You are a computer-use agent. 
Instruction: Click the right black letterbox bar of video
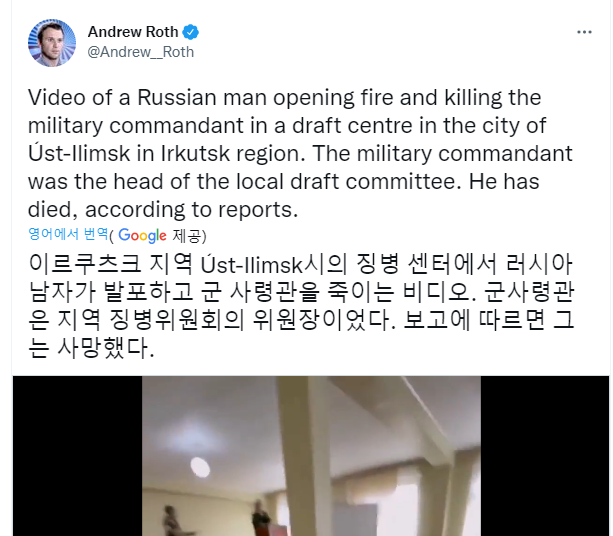[x=545, y=456]
